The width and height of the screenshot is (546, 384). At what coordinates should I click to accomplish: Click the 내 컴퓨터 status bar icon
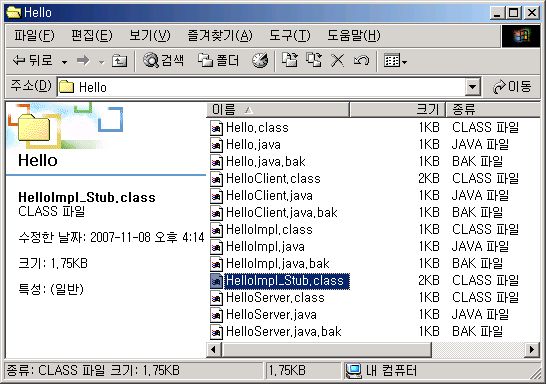[353, 371]
